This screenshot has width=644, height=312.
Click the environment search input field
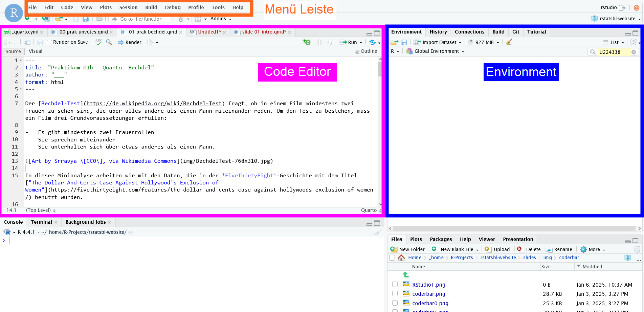tap(614, 52)
